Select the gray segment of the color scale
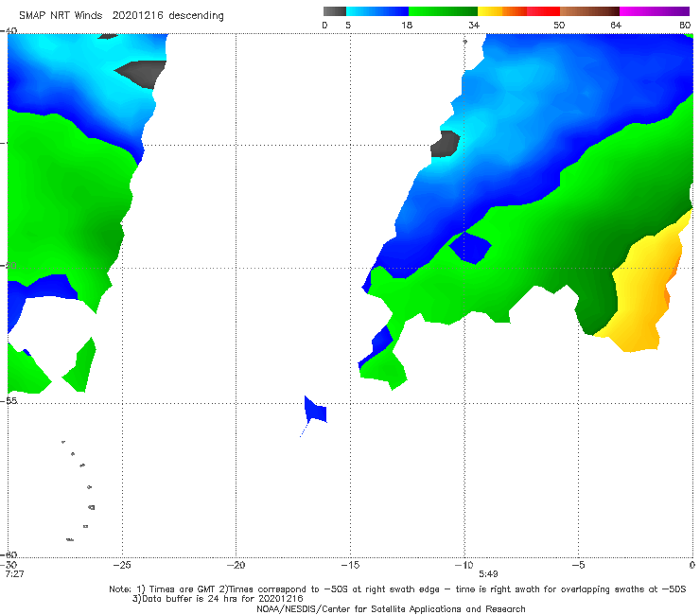700x615 pixels. pos(334,11)
